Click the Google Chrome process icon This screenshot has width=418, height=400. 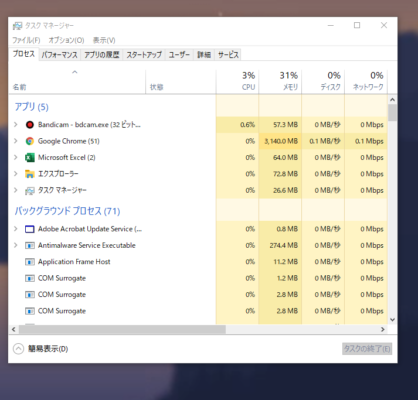click(x=30, y=141)
